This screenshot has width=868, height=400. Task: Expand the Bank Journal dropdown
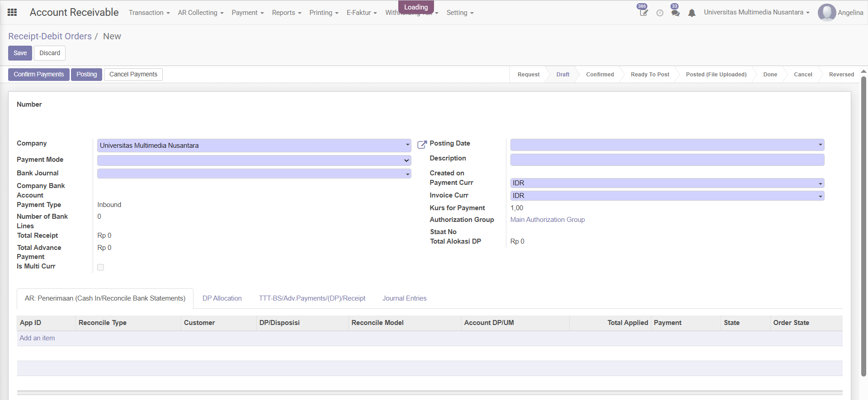[254, 174]
